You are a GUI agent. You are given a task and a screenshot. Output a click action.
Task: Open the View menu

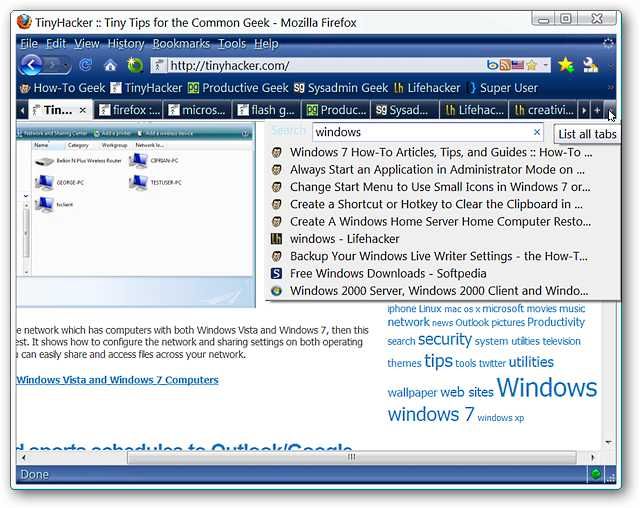point(87,44)
